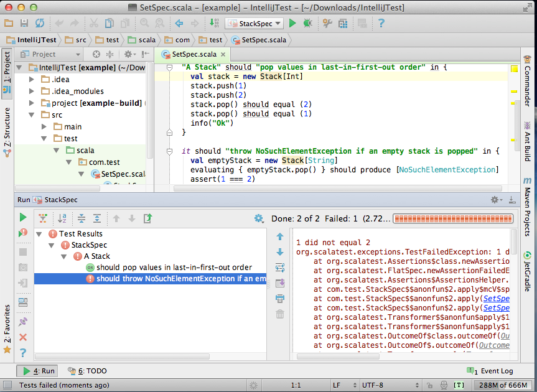This screenshot has height=392, width=537.
Task: Open the Project view selector dropdown
Action: (50, 54)
